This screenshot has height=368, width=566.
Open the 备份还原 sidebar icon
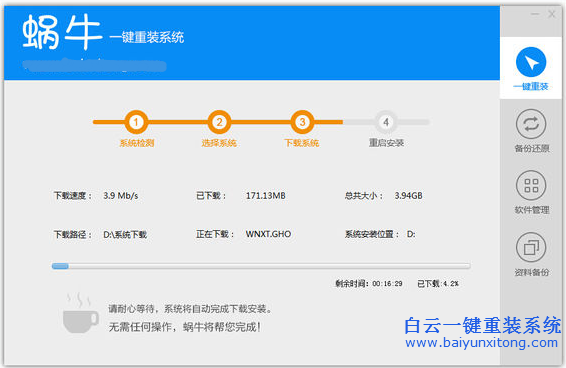[x=531, y=124]
